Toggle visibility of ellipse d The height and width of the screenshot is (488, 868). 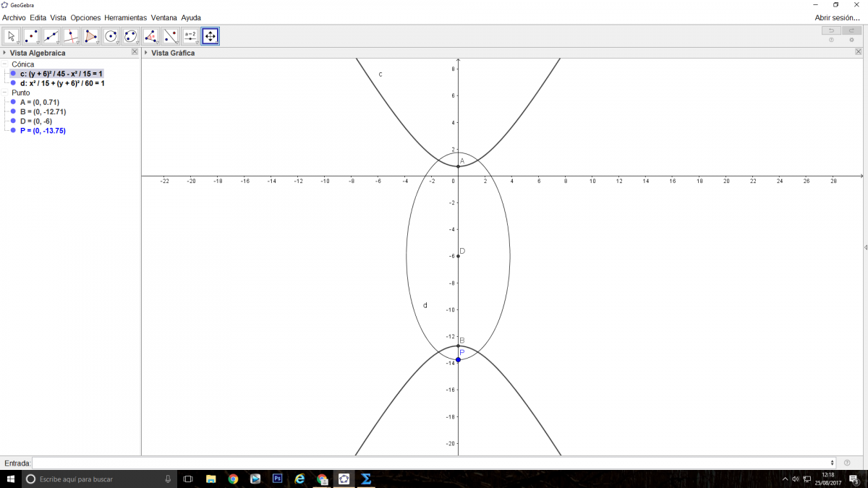13,83
